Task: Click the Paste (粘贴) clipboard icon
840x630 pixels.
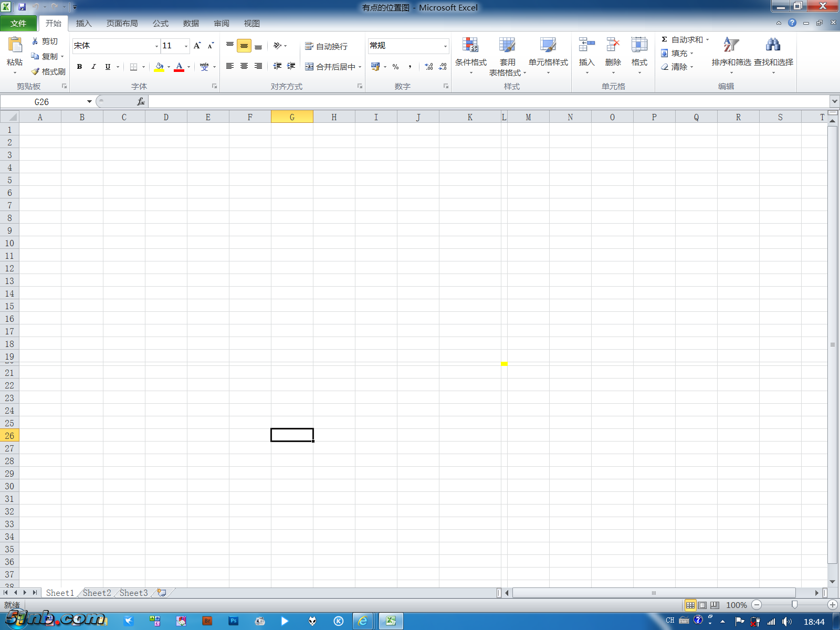Action: pyautogui.click(x=15, y=45)
